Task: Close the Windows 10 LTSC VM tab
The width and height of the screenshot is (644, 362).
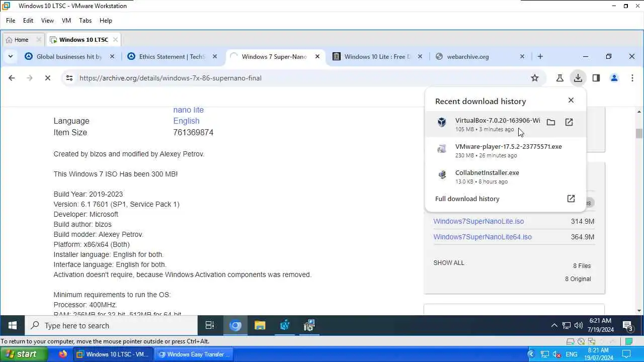Action: coord(115,40)
